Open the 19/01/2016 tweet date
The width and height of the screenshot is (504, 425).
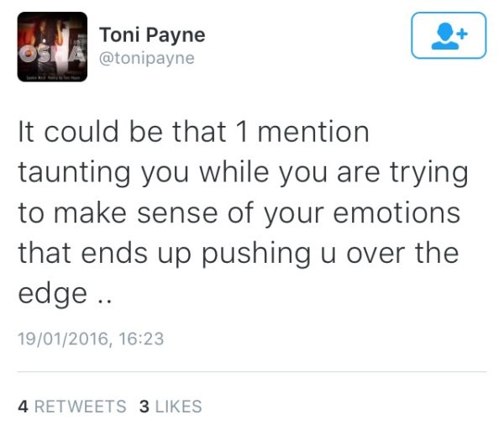click(63, 338)
